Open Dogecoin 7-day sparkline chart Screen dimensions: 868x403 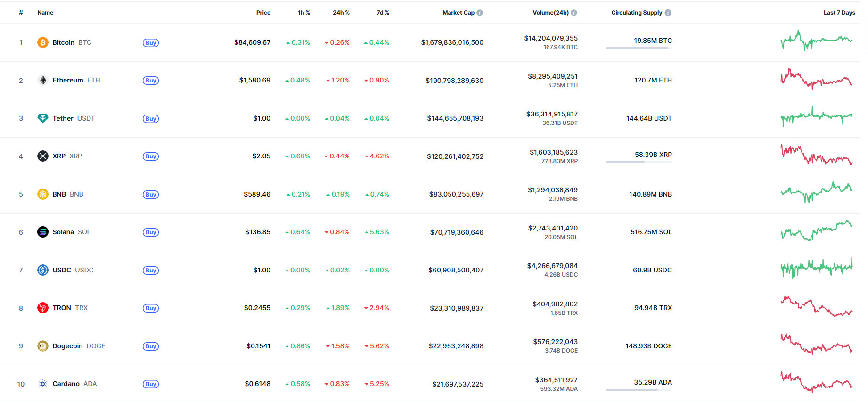[817, 344]
